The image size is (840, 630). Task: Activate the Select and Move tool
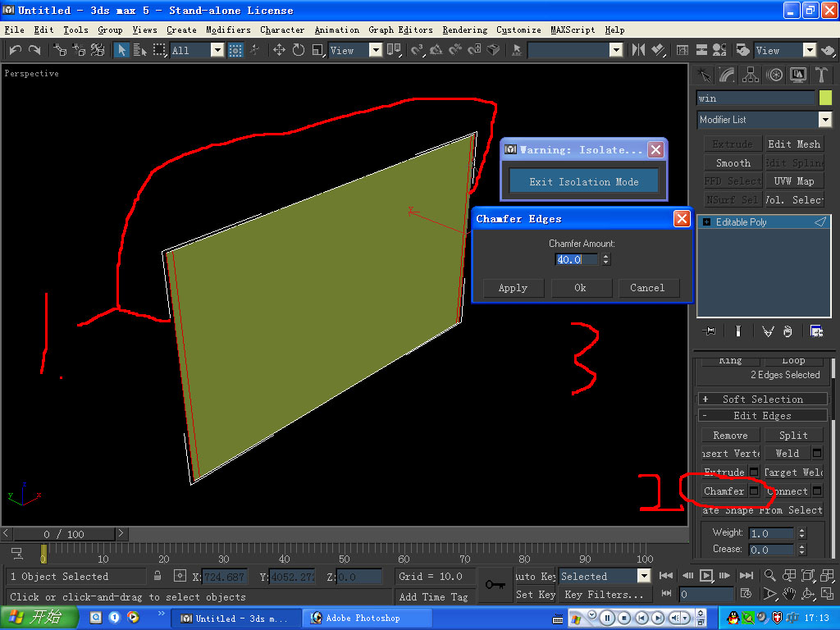[279, 50]
